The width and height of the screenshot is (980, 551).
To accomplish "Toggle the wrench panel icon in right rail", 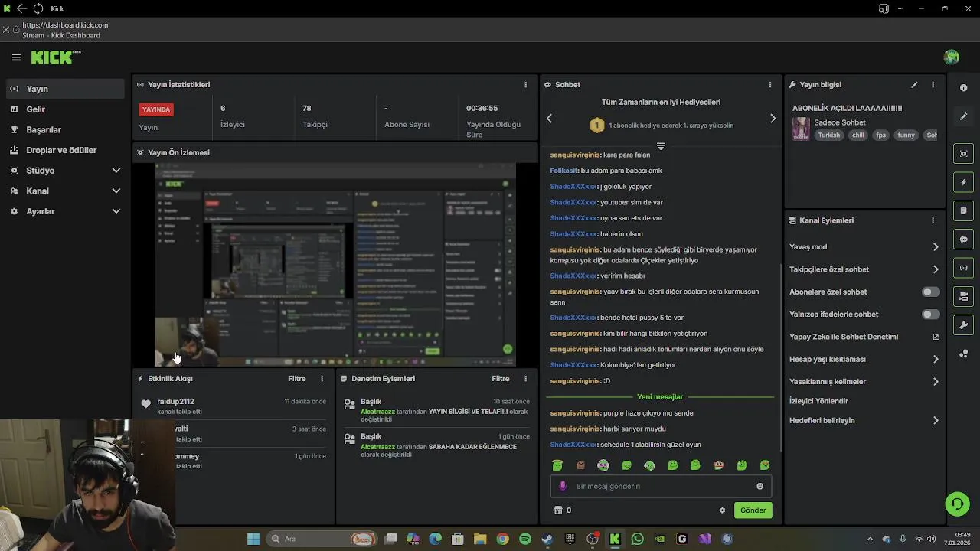I will [x=963, y=324].
